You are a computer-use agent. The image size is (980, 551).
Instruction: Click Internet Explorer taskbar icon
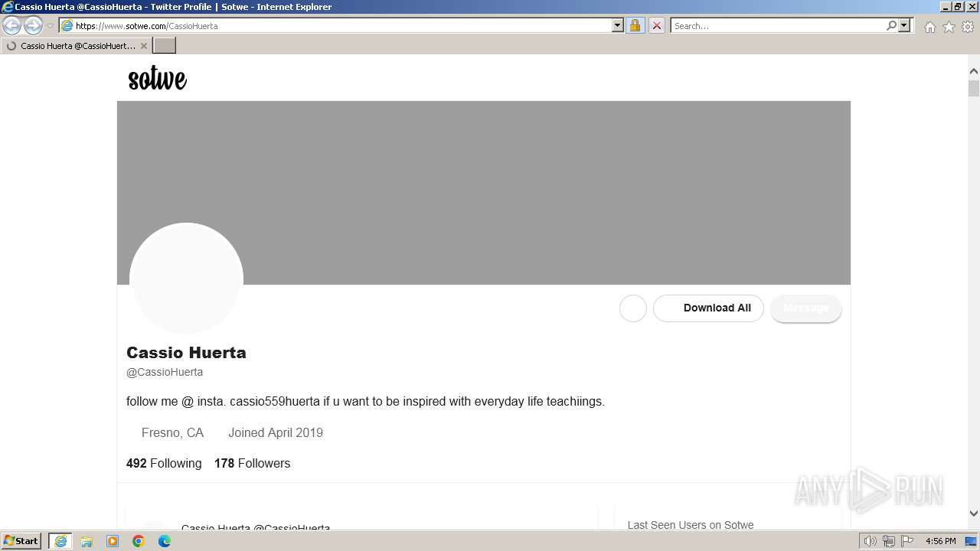point(60,541)
